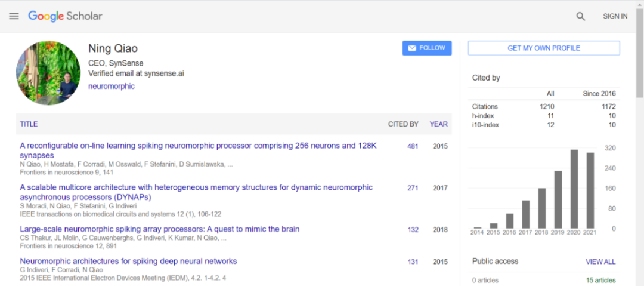Screen dimensions: 644x286
Task: Open Neuromorphic architectures for spiking deep networks
Action: 128,261
